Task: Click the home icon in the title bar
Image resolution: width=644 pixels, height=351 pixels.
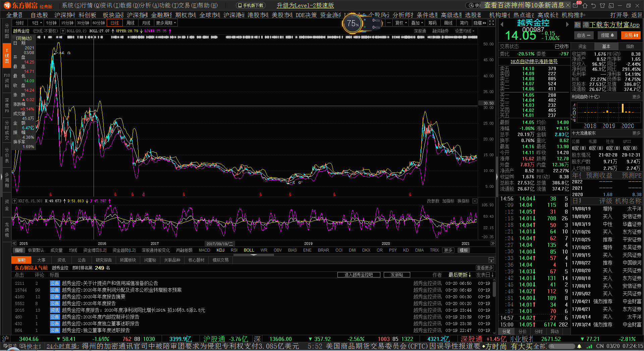Action: 585,5
